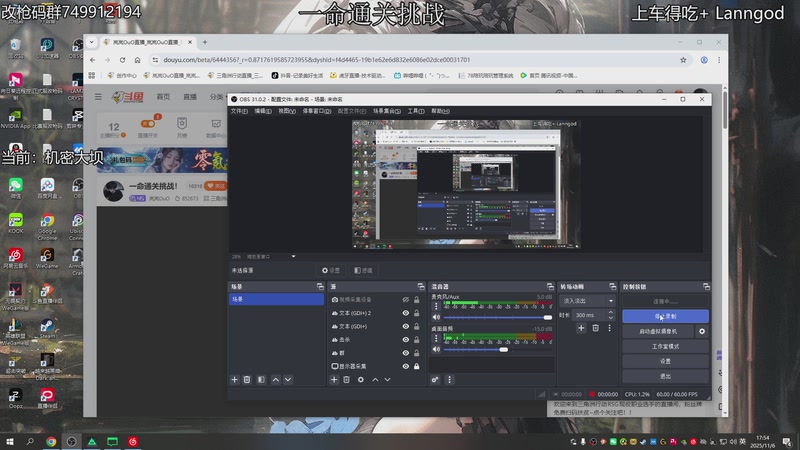
Task: Open 麦克风/Aux channel three-dot menu
Action: tap(436, 307)
